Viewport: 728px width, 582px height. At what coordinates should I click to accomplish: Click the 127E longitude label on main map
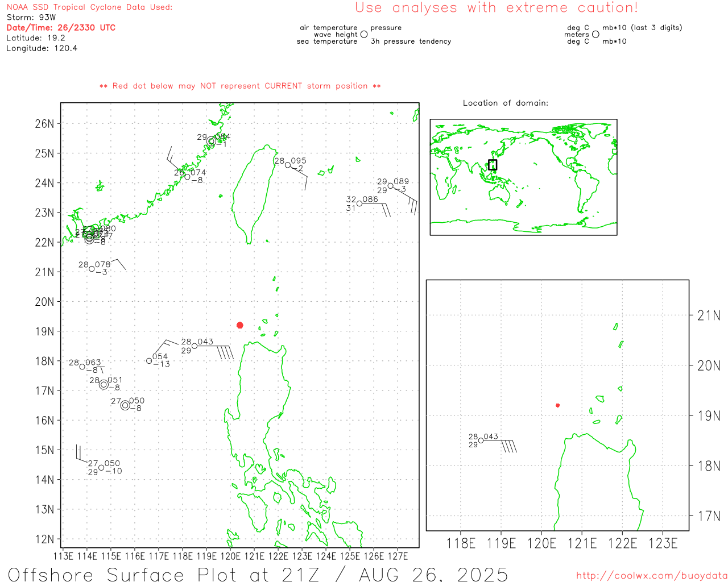coord(398,556)
